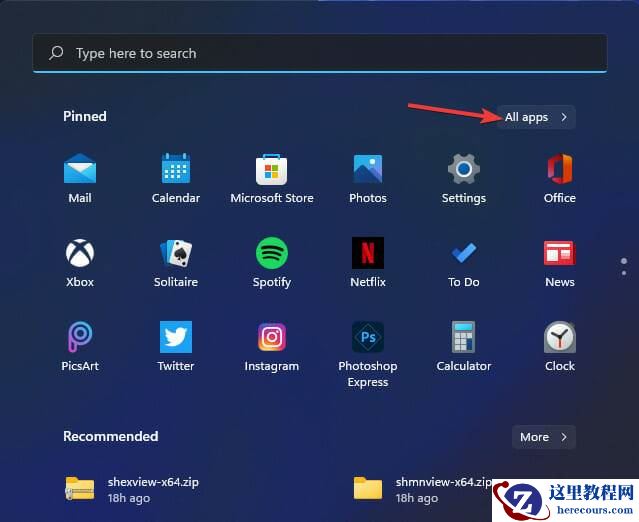Launch the Netflix app
639x522 pixels.
coord(368,263)
